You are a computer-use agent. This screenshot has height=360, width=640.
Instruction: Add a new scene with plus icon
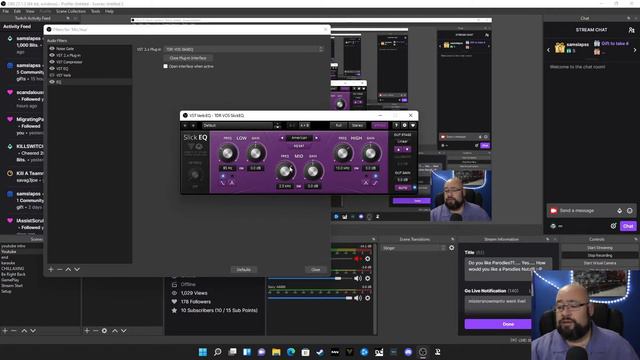[5, 331]
